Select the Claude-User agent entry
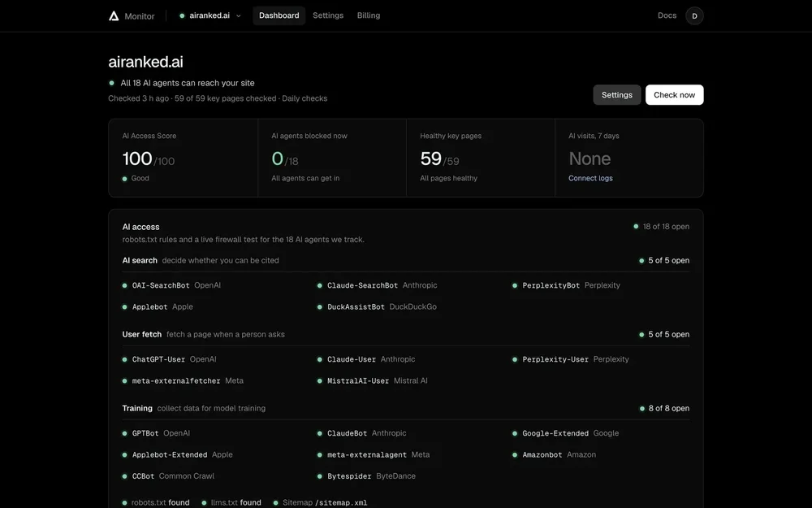The width and height of the screenshot is (812, 508). 366,359
